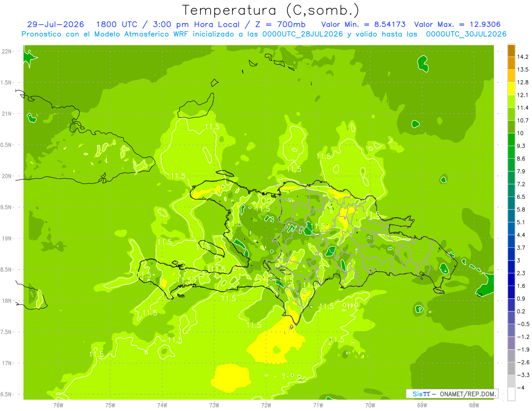Pick the green swatch between 10.7 and 11.4
532x411 pixels.
511,114
